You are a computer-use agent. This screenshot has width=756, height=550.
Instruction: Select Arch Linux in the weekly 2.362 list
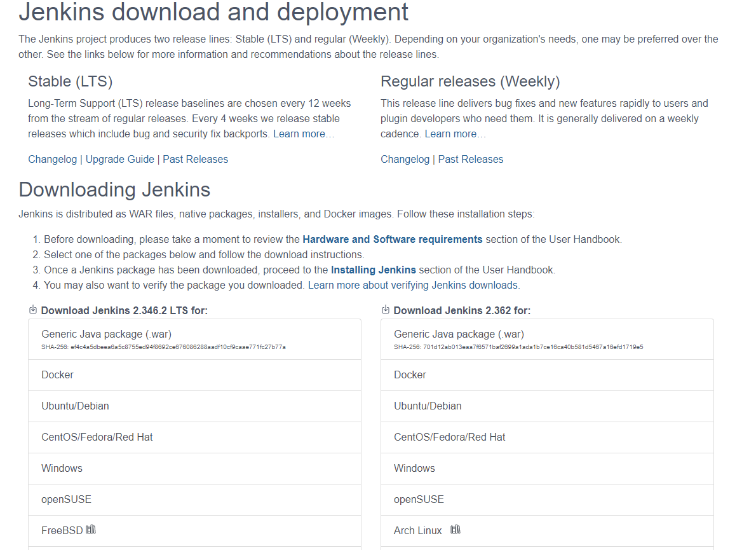click(x=547, y=531)
